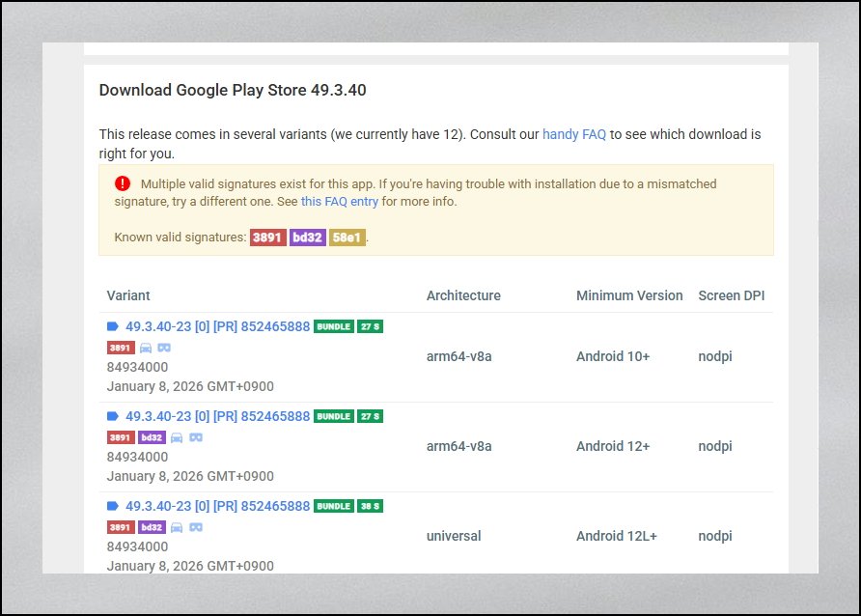
Task: Select the purple bd32 known signature badge
Action: point(308,238)
